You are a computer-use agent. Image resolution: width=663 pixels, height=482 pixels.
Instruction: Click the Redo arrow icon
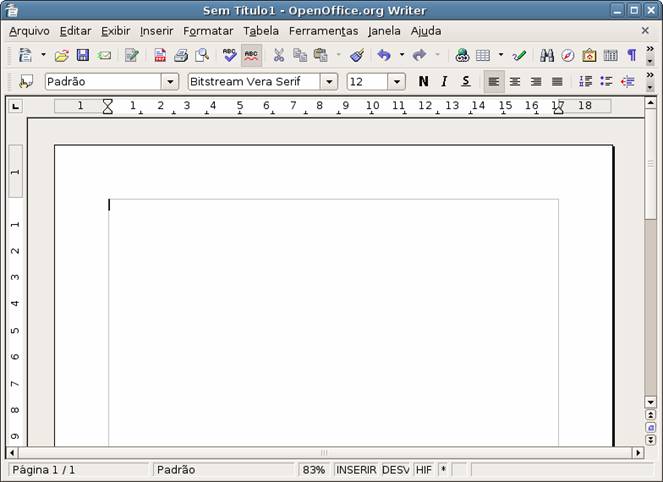click(419, 55)
